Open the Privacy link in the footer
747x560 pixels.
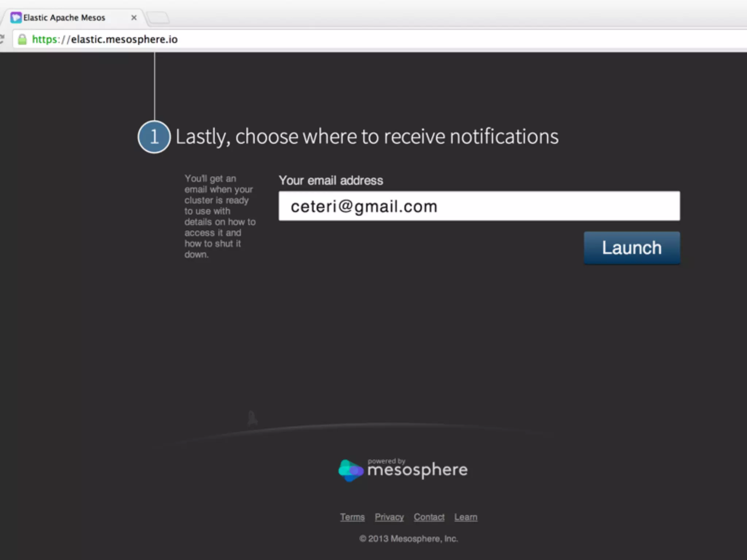point(389,517)
